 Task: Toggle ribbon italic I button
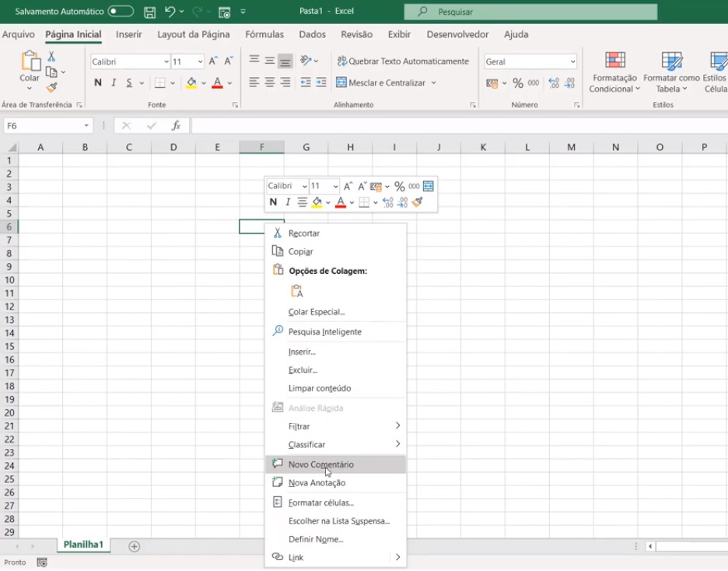(114, 82)
